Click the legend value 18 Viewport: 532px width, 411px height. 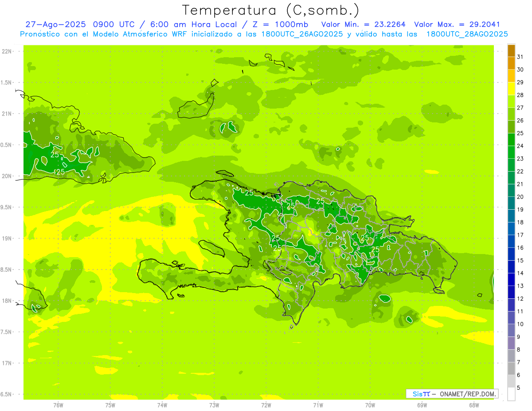[x=520, y=222]
